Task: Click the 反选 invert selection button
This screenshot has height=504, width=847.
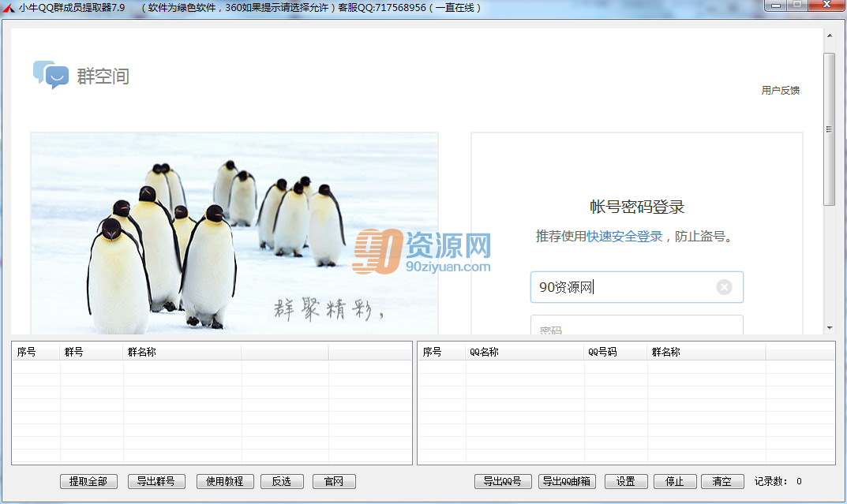Action: click(282, 481)
